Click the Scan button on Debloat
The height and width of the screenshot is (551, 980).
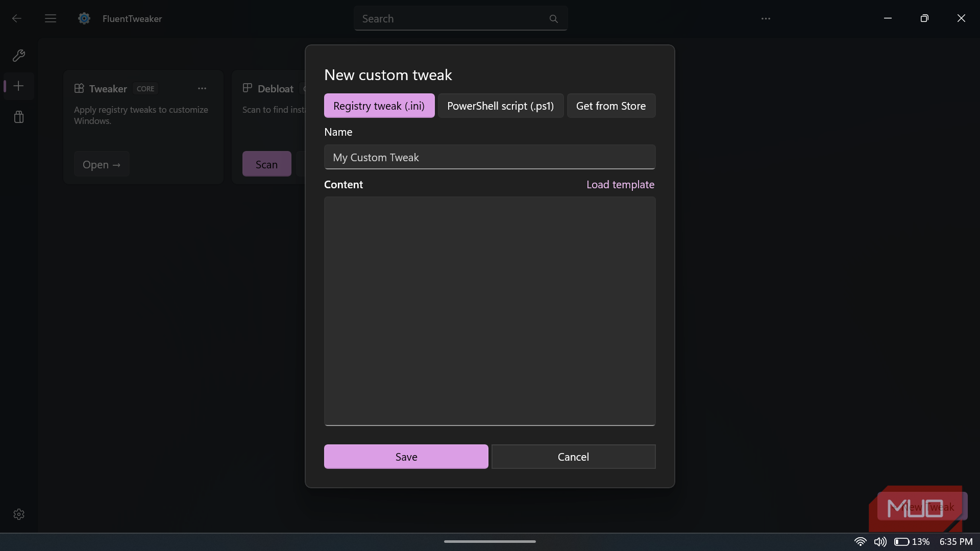[x=267, y=164]
